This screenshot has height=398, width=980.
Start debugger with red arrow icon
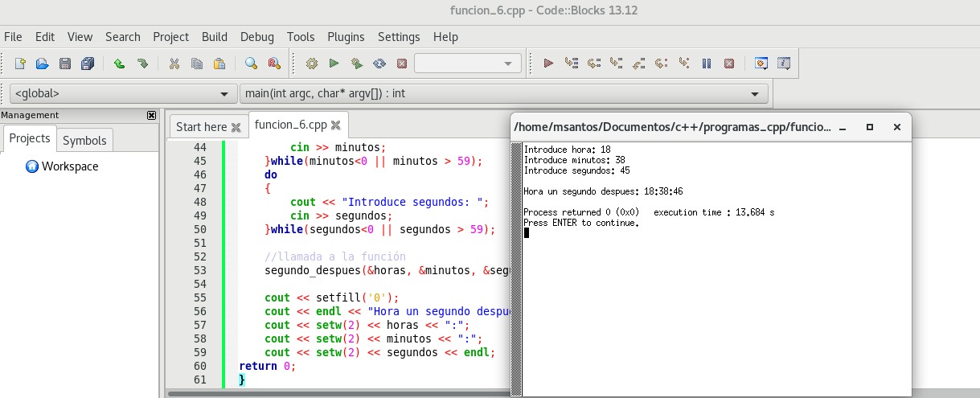click(549, 64)
